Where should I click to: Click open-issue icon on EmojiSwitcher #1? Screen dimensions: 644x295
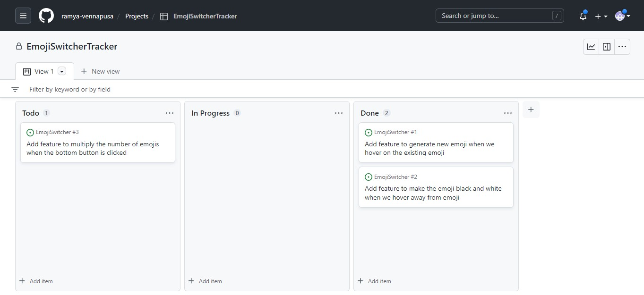pyautogui.click(x=369, y=133)
